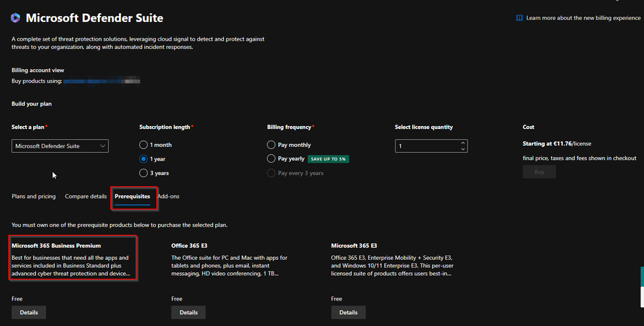644x326 pixels.
Task: Open Details for Microsoft 365 E3
Action: (x=349, y=312)
